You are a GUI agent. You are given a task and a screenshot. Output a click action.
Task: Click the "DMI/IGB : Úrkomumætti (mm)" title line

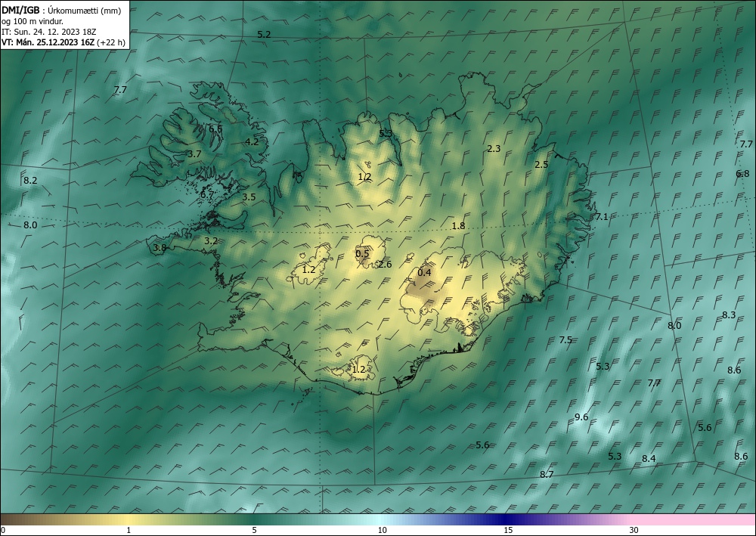click(61, 10)
